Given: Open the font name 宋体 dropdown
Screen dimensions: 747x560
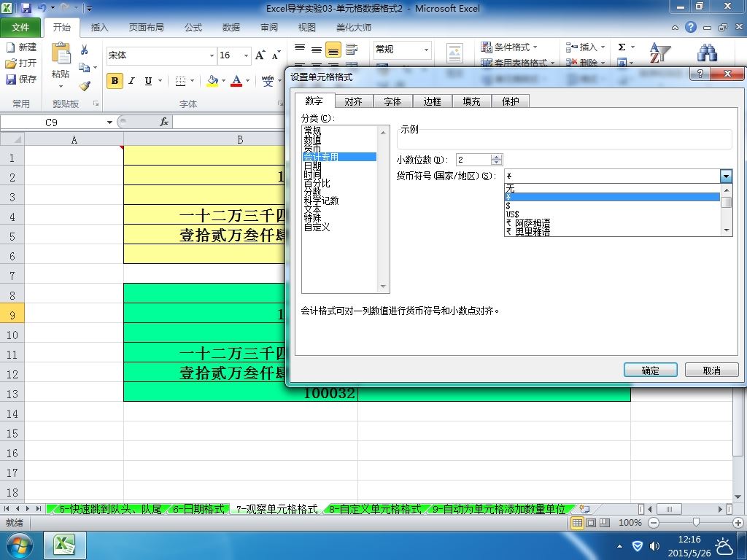Looking at the screenshot, I should [x=212, y=55].
